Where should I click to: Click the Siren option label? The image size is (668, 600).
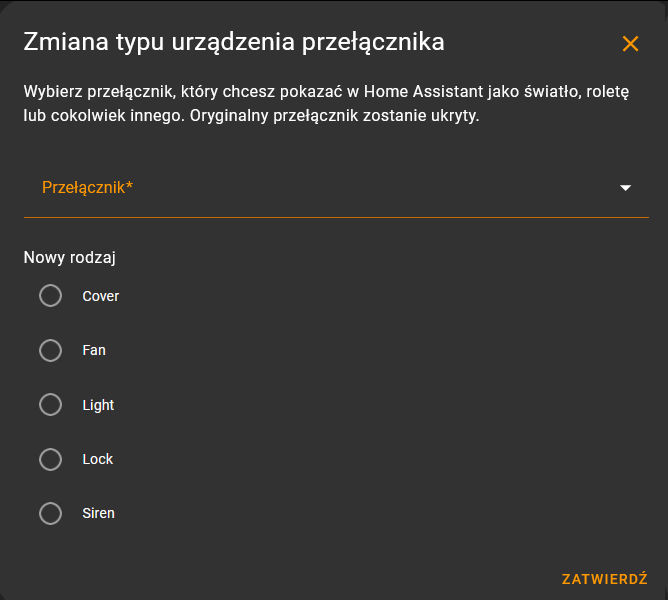pyautogui.click(x=98, y=513)
